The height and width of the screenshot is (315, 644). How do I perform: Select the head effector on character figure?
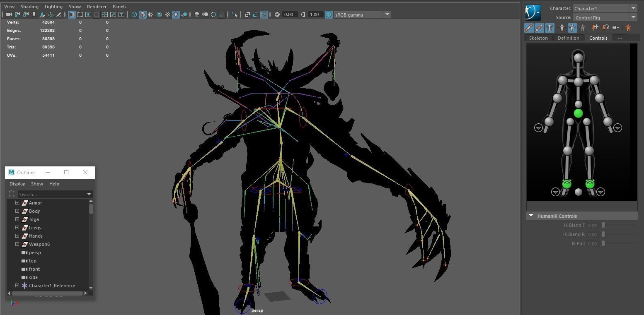tap(578, 58)
